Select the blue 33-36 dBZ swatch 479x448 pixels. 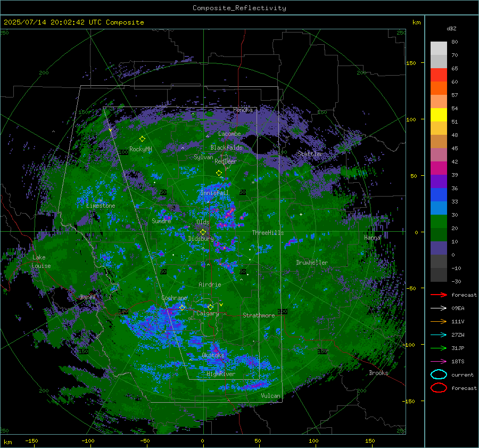439,195
